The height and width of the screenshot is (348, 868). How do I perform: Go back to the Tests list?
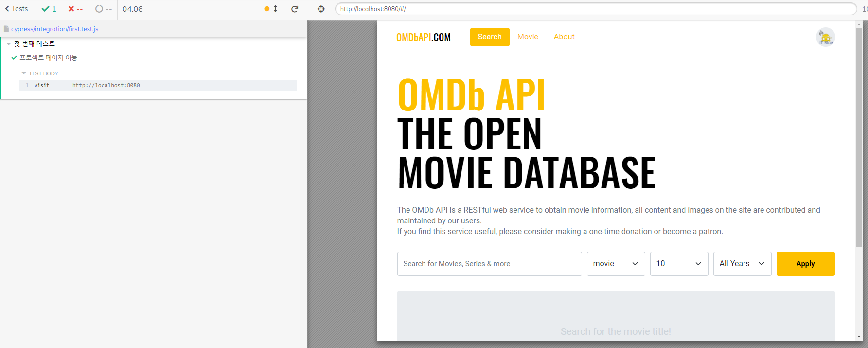(x=17, y=9)
